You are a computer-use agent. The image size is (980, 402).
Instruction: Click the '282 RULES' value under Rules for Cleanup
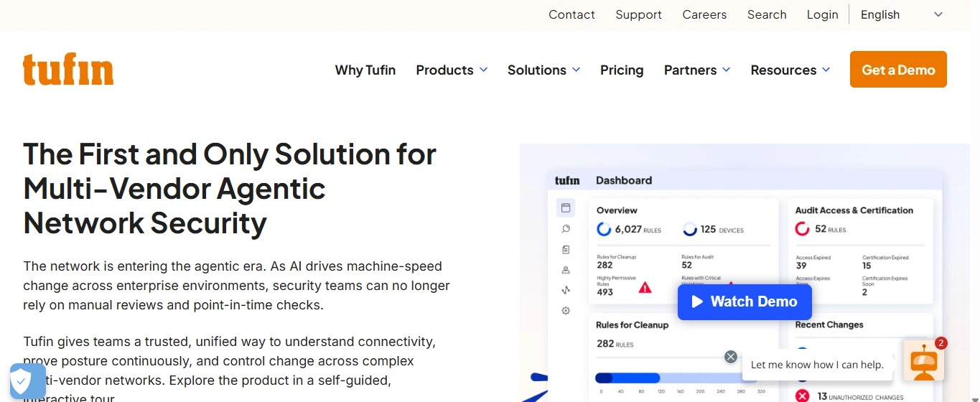click(x=615, y=344)
